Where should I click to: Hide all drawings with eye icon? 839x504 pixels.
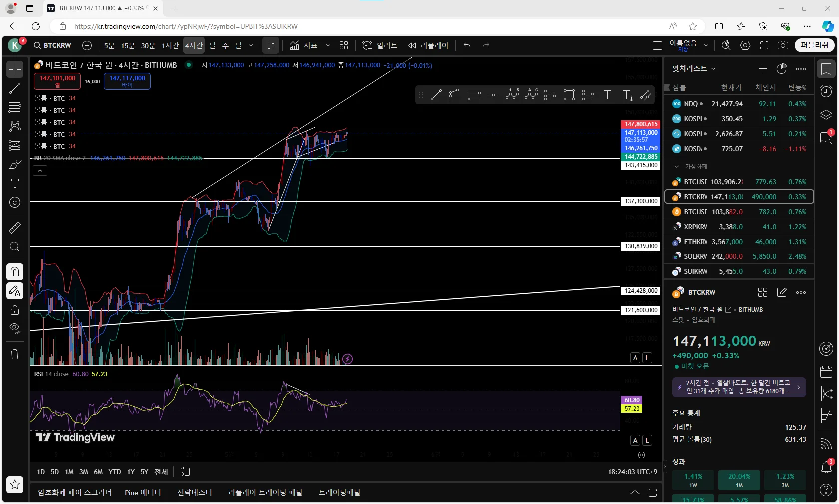[15, 328]
